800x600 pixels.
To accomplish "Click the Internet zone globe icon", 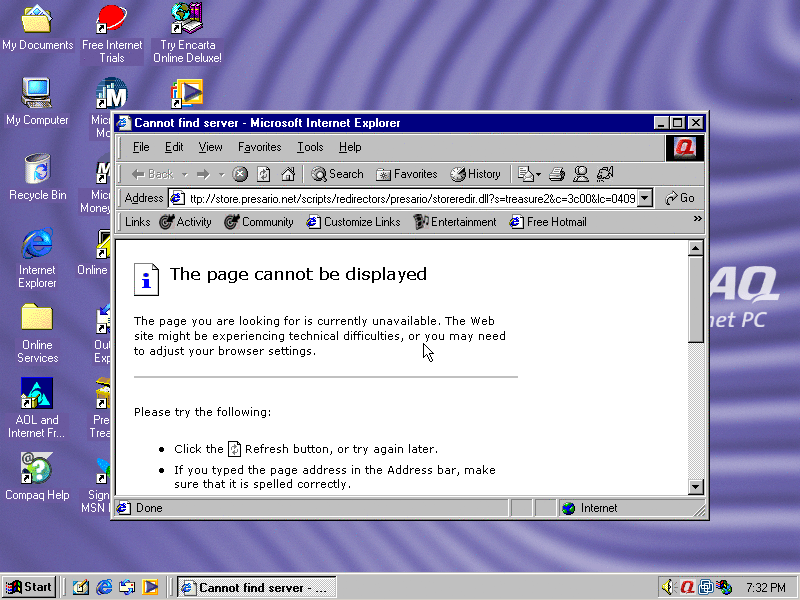I will click(568, 508).
